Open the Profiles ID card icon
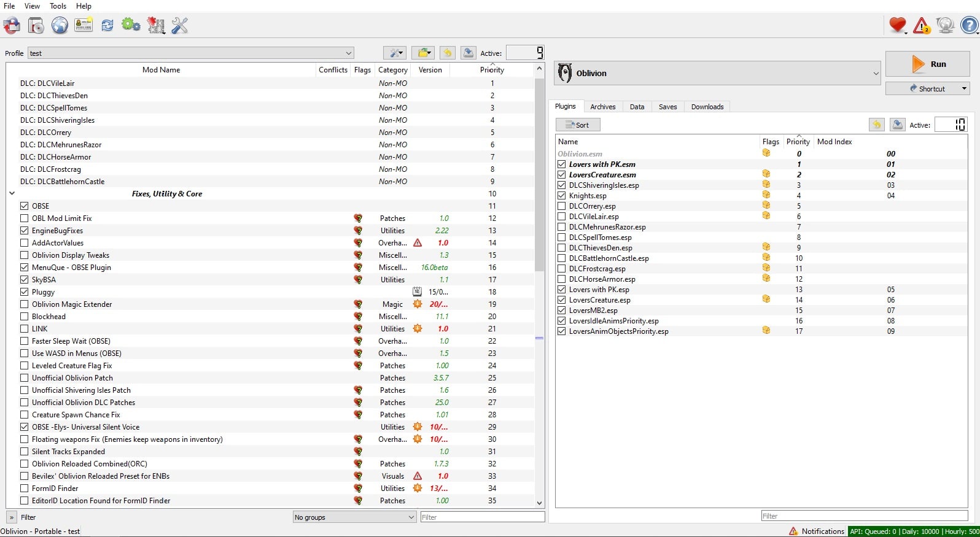 [x=84, y=25]
